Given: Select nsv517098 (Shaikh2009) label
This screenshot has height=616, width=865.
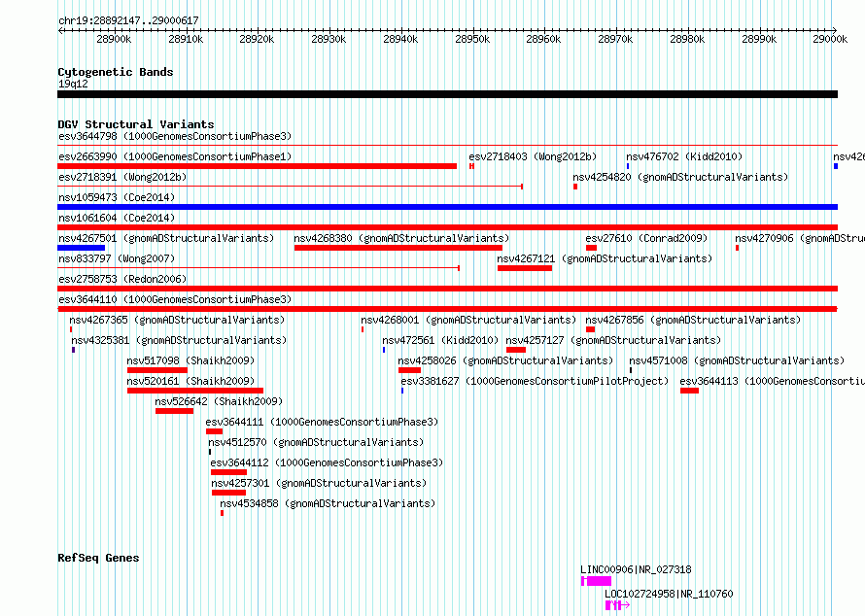Looking at the screenshot, I should point(190,360).
